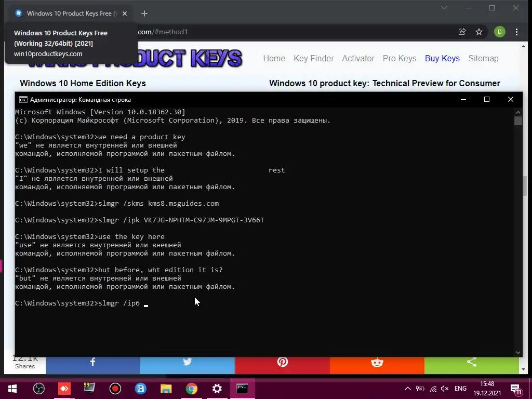
Task: Open the Activator nav link
Action: [x=358, y=58]
